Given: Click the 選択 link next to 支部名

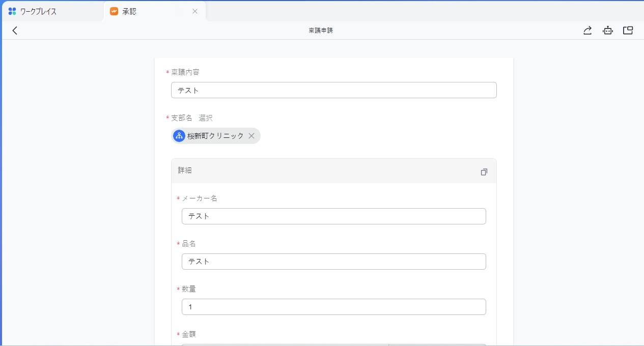Looking at the screenshot, I should (206, 118).
